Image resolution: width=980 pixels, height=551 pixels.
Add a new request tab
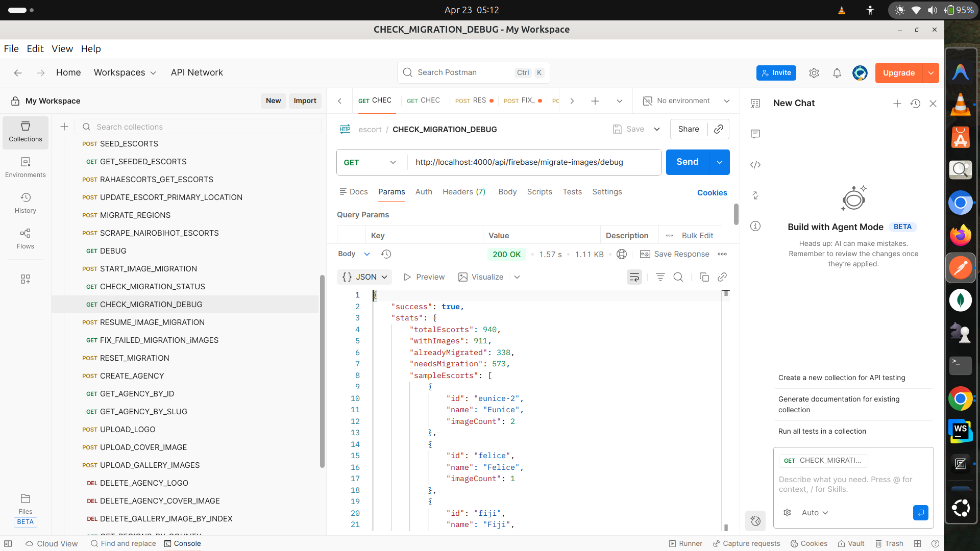click(595, 101)
